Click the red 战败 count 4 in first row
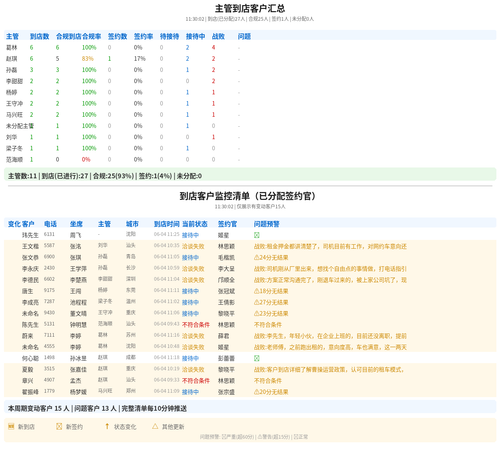The width and height of the screenshot is (500, 459). point(213,47)
